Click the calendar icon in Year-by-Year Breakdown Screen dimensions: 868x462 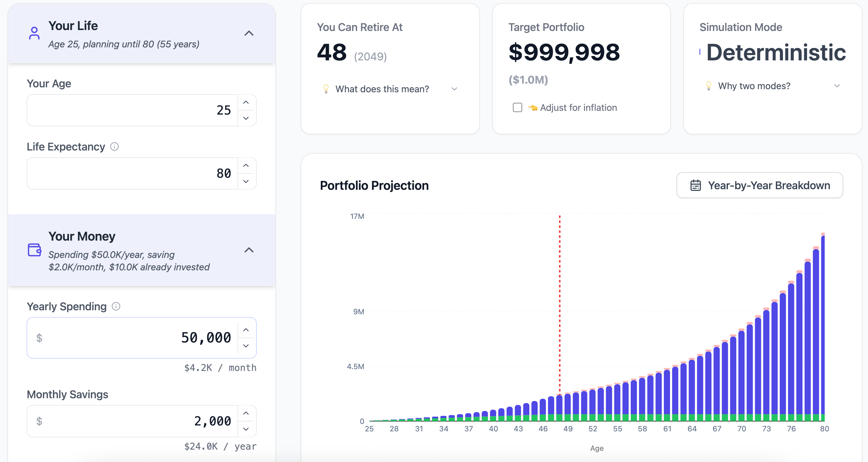pos(695,185)
